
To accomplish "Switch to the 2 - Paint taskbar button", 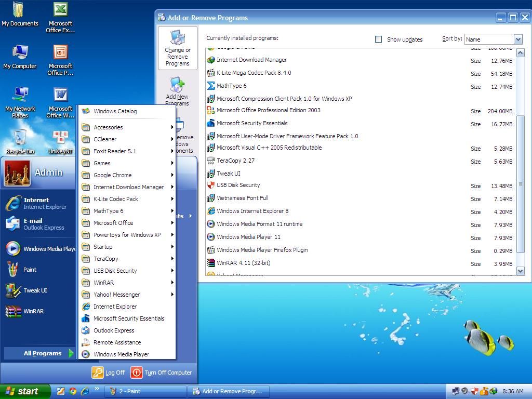I will [x=145, y=391].
